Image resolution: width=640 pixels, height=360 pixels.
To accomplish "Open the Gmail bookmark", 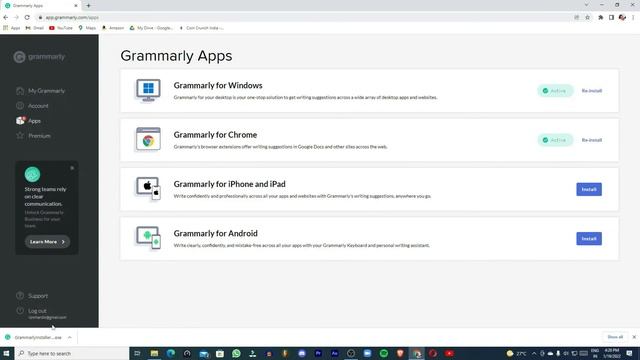I will pos(35,28).
